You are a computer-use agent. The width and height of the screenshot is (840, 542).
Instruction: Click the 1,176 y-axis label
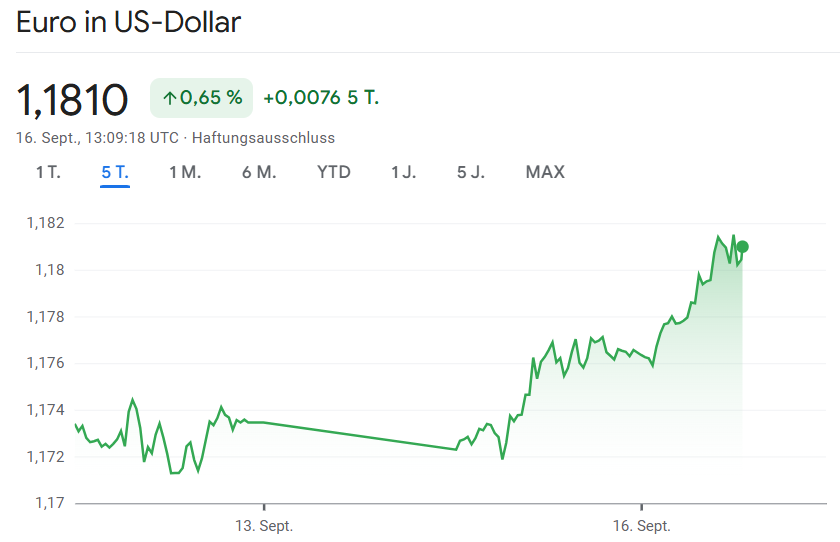(x=45, y=363)
